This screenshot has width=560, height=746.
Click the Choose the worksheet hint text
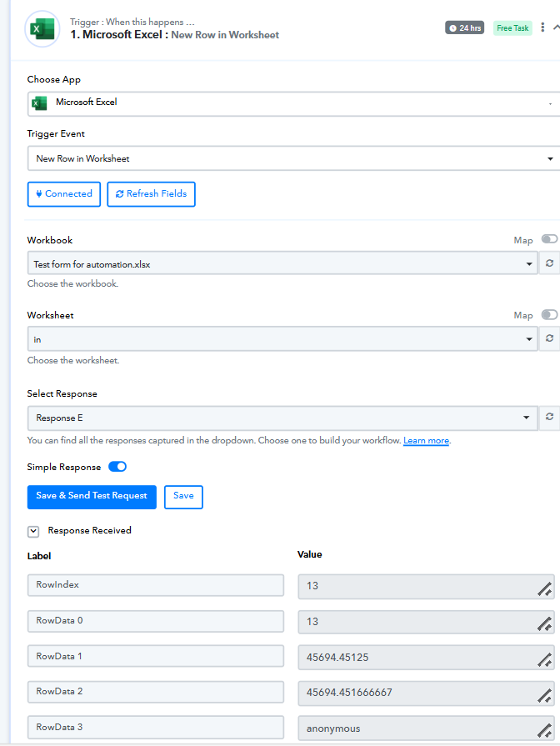point(73,360)
